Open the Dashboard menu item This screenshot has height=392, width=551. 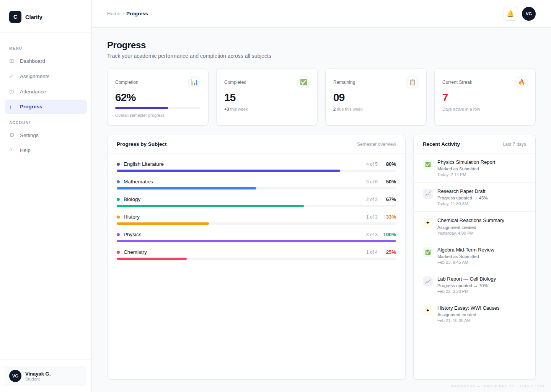coord(32,61)
